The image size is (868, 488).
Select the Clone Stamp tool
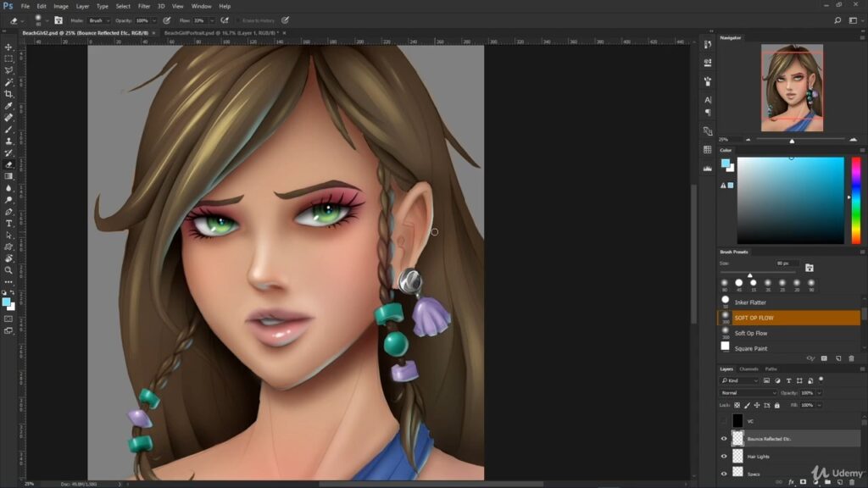pyautogui.click(x=8, y=141)
